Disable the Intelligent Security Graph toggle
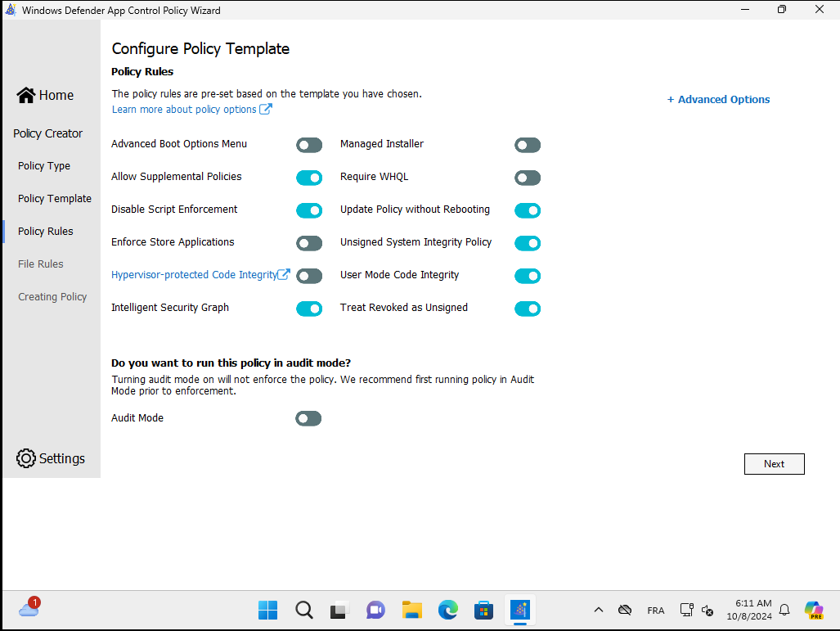This screenshot has width=840, height=631. click(309, 309)
